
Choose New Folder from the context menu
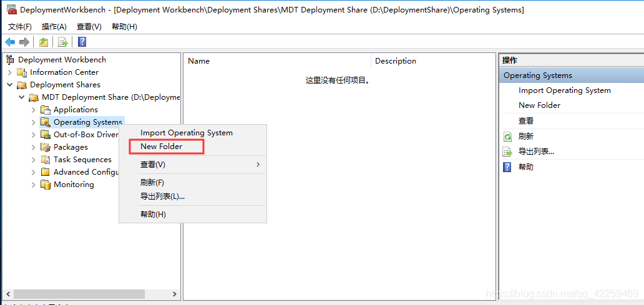coord(162,147)
